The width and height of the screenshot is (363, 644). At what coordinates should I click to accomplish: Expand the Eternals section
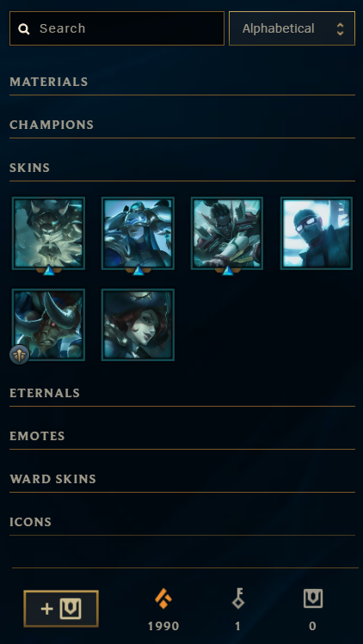(x=182, y=393)
